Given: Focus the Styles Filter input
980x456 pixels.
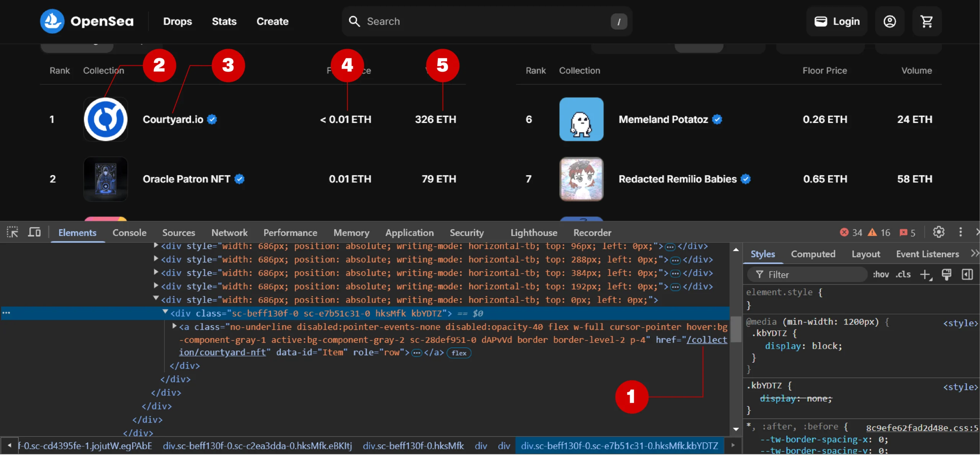Looking at the screenshot, I should (807, 275).
